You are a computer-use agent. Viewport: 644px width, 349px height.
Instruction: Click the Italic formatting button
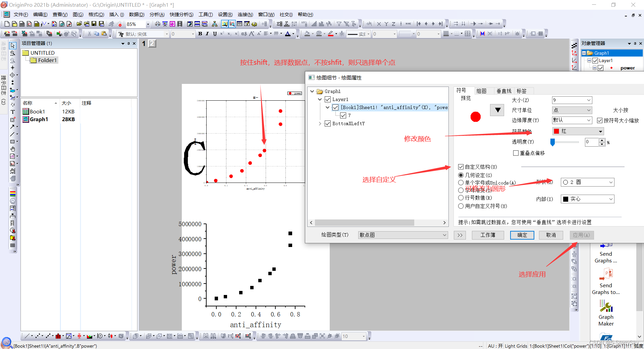[x=207, y=34]
